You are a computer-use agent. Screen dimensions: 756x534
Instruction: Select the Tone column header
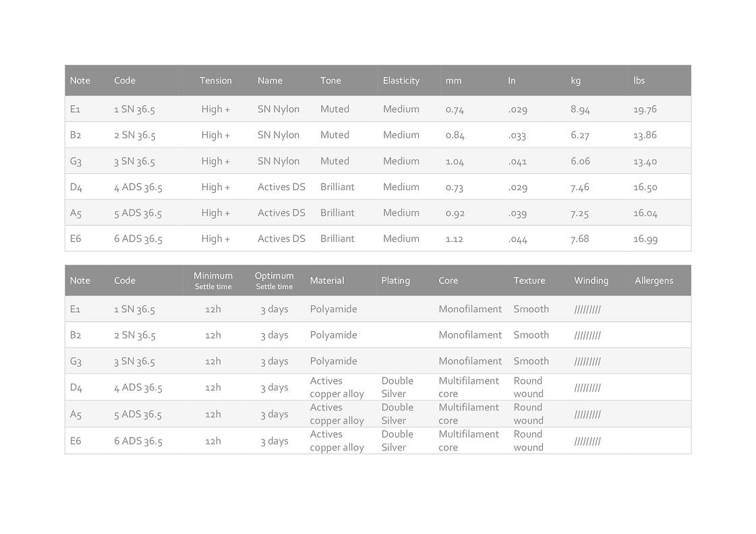(x=330, y=80)
